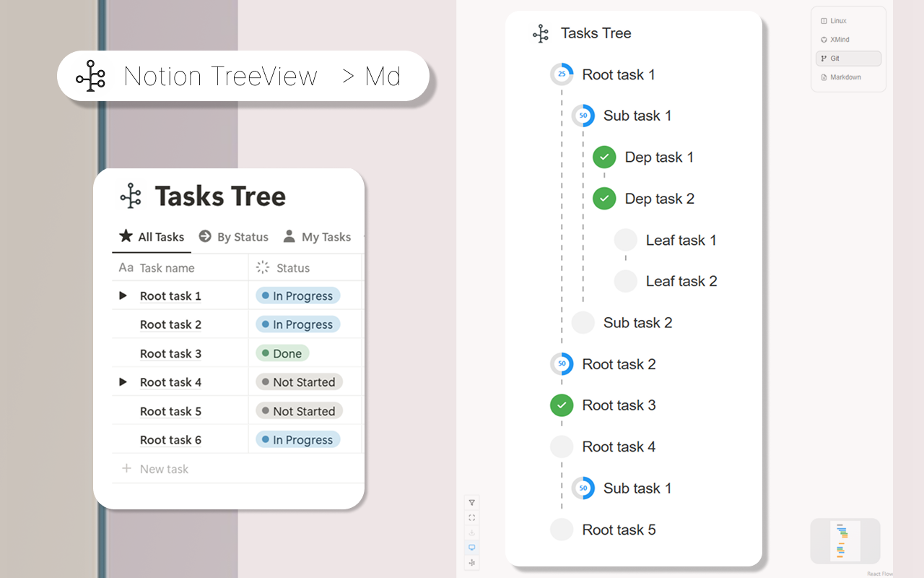Click Not Started status of Root task 5 row
Image resolution: width=924 pixels, height=578 pixels.
pos(299,411)
